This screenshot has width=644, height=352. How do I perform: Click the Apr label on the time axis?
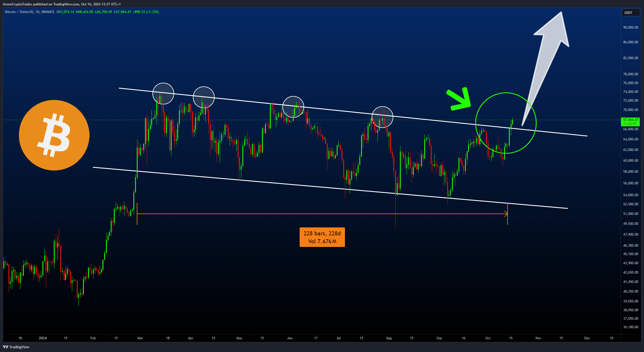(x=191, y=338)
